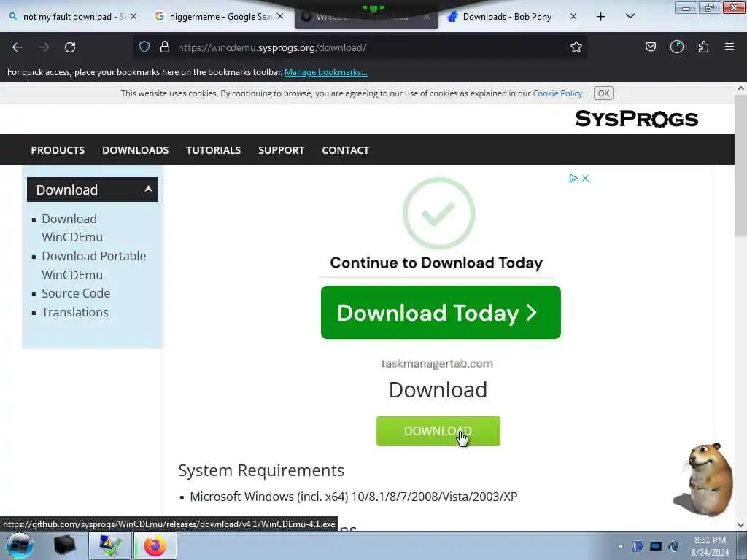Close the 'Downloads - Bob Pony' tab
The image size is (747, 560).
(x=573, y=17)
